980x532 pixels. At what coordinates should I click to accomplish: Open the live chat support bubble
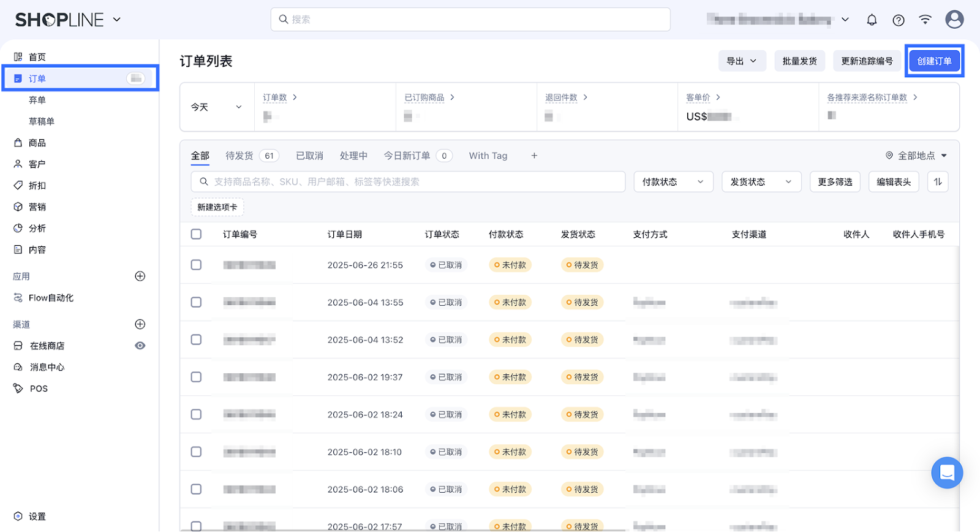(x=947, y=473)
